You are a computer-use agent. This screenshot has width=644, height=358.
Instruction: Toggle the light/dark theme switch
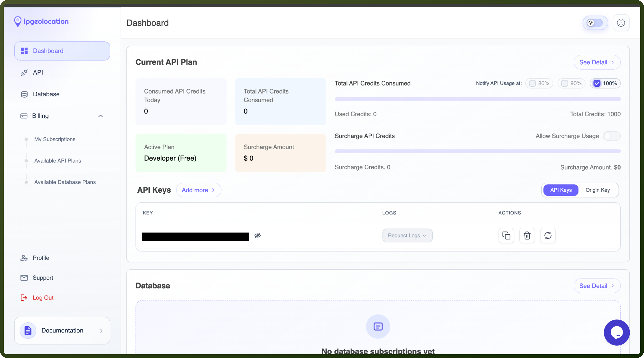click(x=595, y=23)
